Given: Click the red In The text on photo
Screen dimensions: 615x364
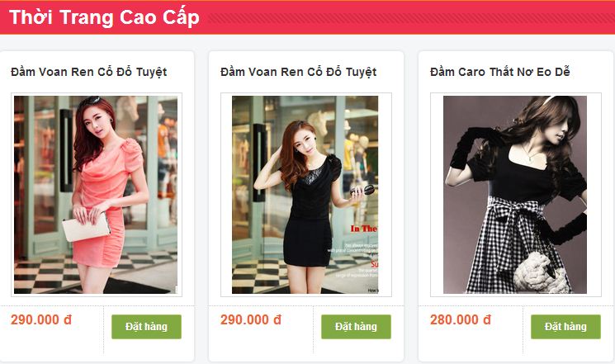Looking at the screenshot, I should (364, 229).
